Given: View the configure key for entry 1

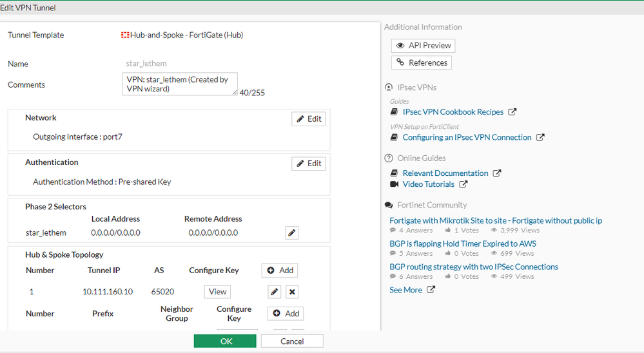Looking at the screenshot, I should point(217,292).
